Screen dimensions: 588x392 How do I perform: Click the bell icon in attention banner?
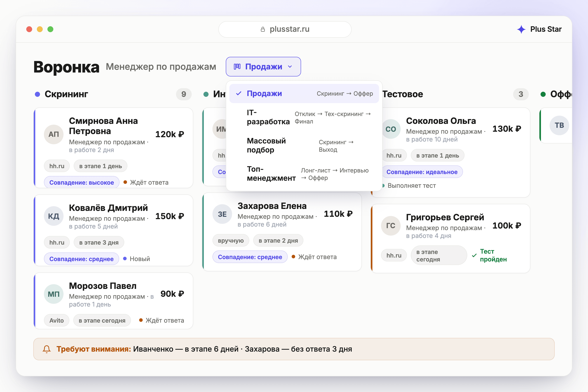47,349
